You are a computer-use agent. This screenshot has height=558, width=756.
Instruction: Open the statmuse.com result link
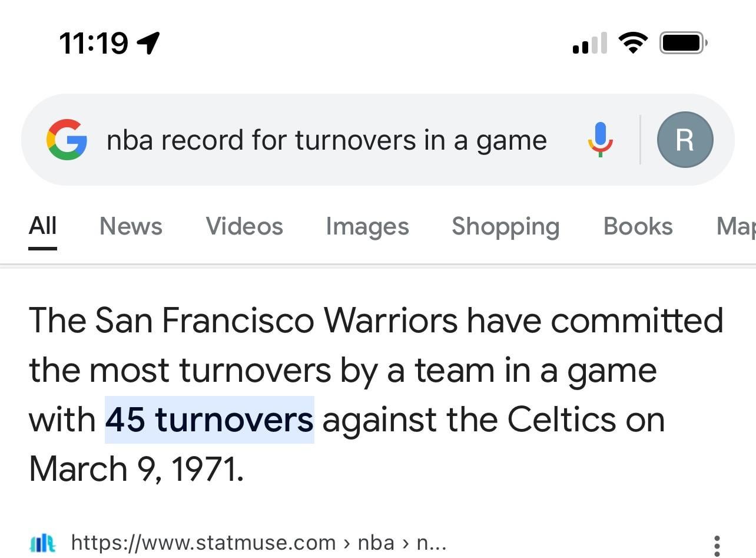click(259, 543)
